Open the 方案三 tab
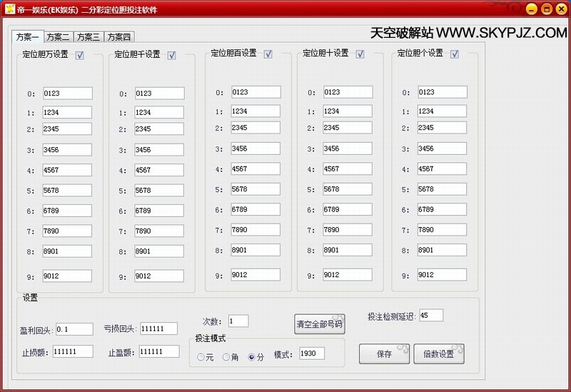 pyautogui.click(x=89, y=37)
